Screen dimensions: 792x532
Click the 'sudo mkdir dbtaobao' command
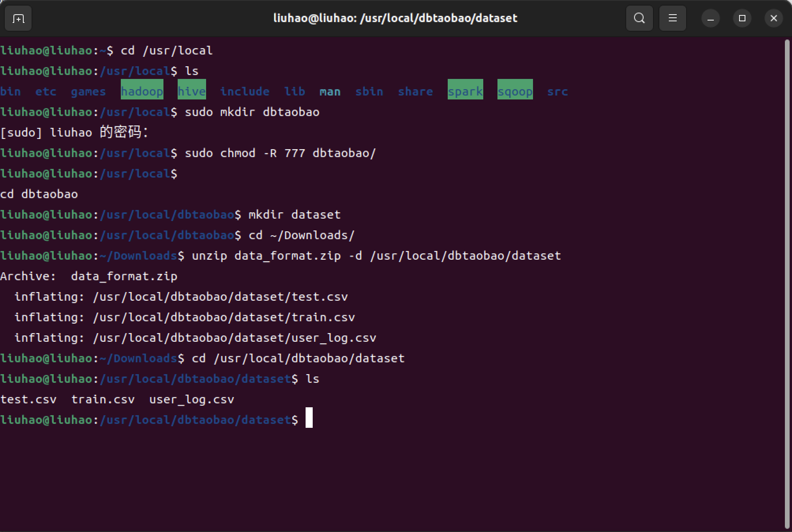[252, 112]
